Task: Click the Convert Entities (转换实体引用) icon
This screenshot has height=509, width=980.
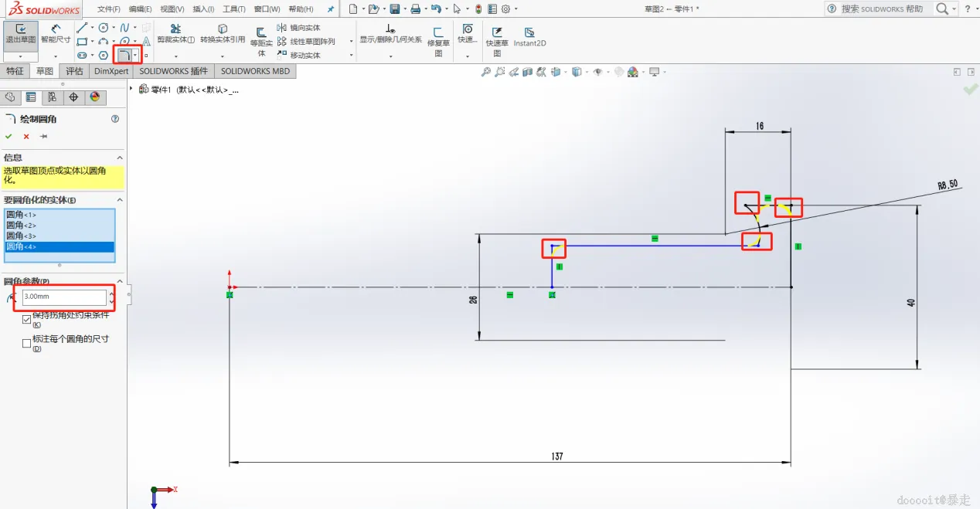Action: tap(223, 34)
